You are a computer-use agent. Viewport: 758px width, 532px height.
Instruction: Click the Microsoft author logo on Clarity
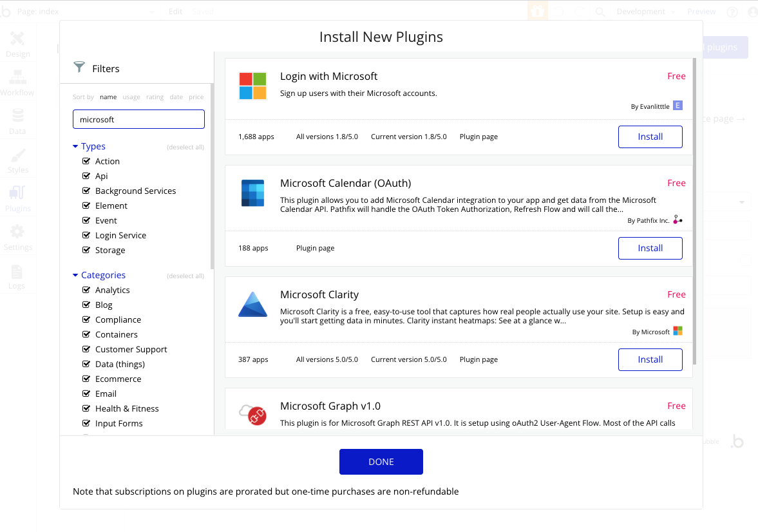[677, 331]
